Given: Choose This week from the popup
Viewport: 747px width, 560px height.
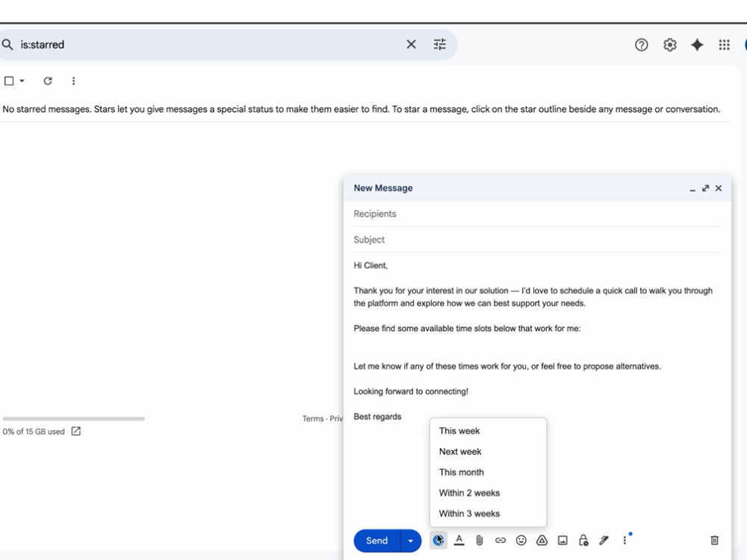Looking at the screenshot, I should (488, 431).
